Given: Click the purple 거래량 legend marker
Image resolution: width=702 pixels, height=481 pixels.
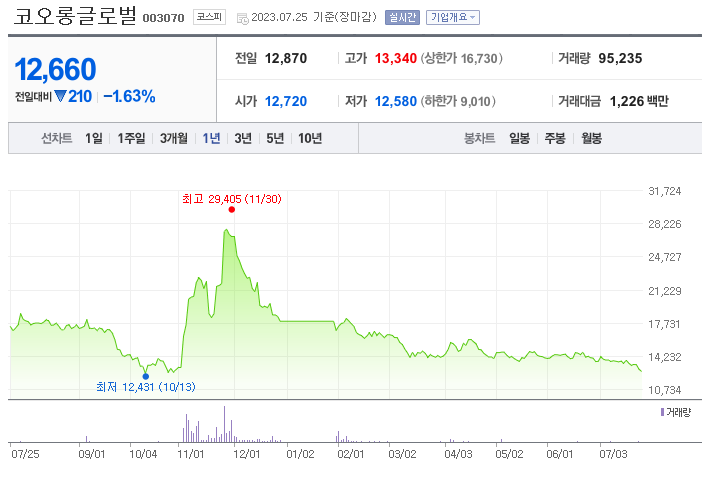Looking at the screenshot, I should [x=662, y=412].
